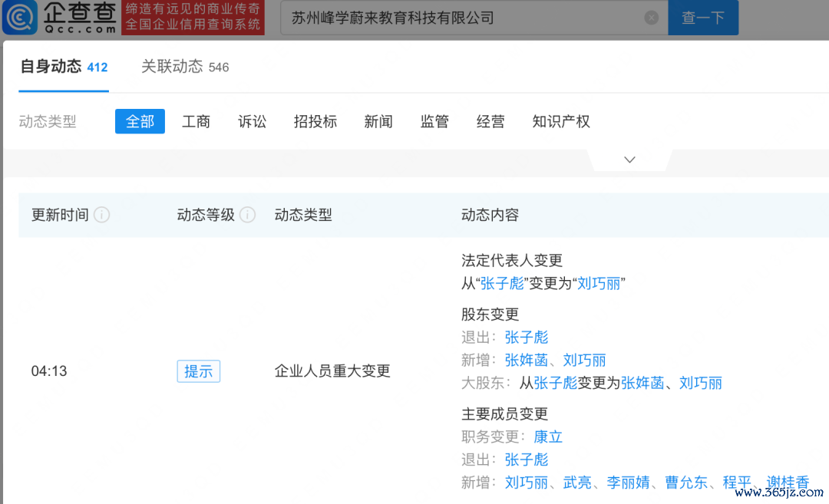Select the 招投标 filter
The height and width of the screenshot is (504, 829).
[315, 121]
